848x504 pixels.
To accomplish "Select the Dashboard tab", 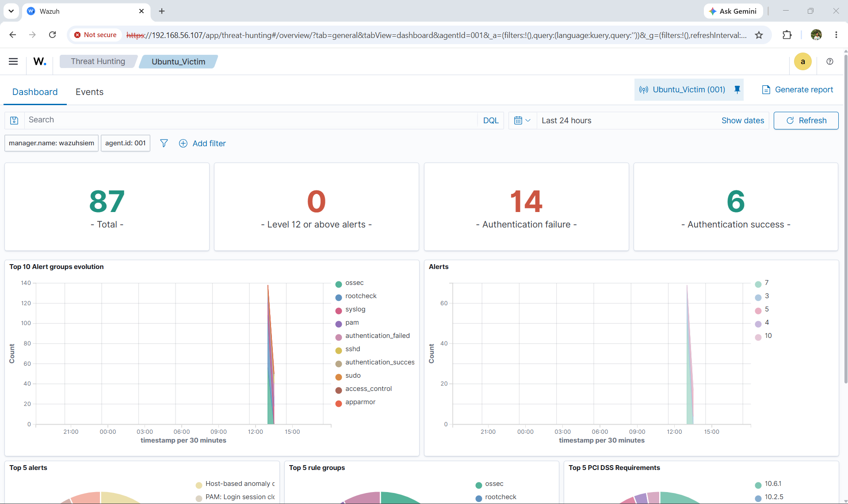I will pos(35,92).
